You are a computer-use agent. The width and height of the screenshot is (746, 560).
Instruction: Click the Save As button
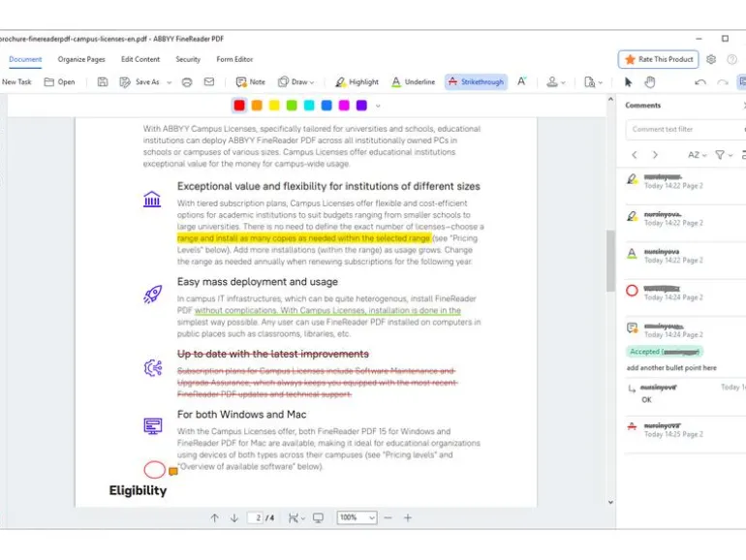pyautogui.click(x=140, y=81)
